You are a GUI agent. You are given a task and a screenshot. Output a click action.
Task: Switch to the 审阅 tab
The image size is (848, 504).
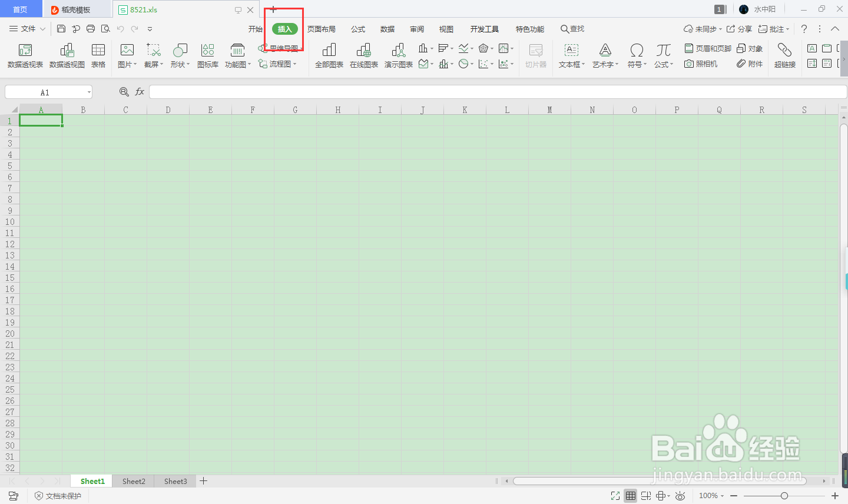(417, 29)
